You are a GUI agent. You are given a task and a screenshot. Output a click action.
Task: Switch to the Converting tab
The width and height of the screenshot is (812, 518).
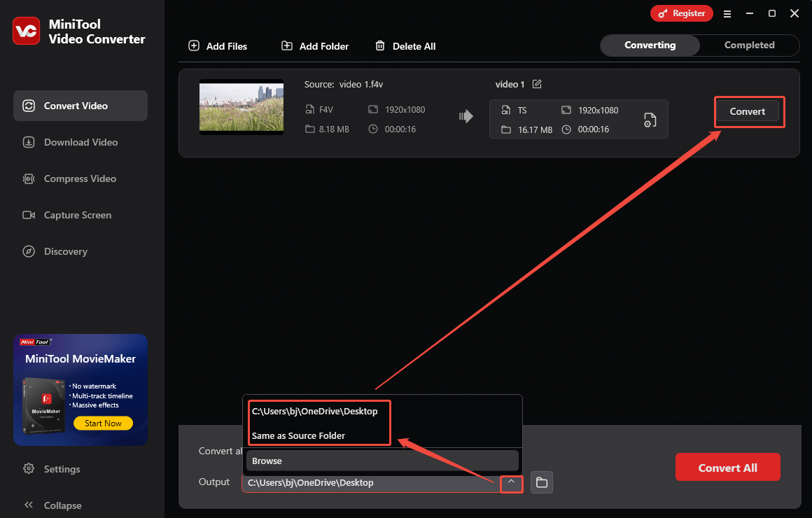[x=650, y=45]
